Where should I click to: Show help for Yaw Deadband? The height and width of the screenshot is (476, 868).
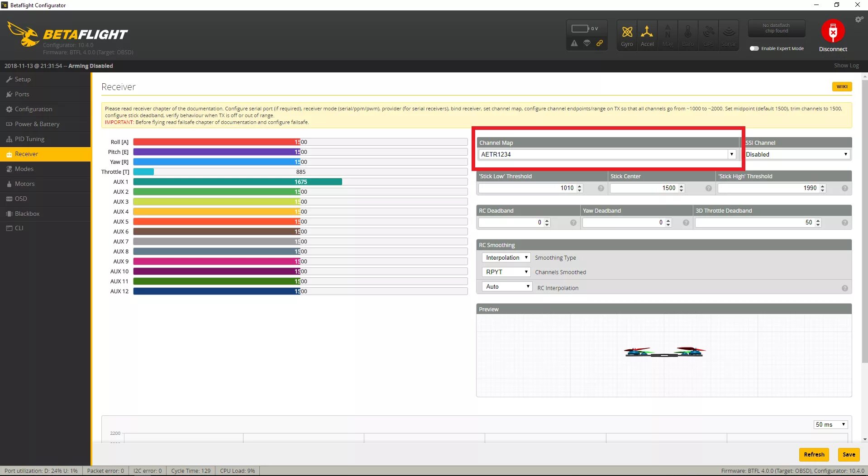point(686,223)
